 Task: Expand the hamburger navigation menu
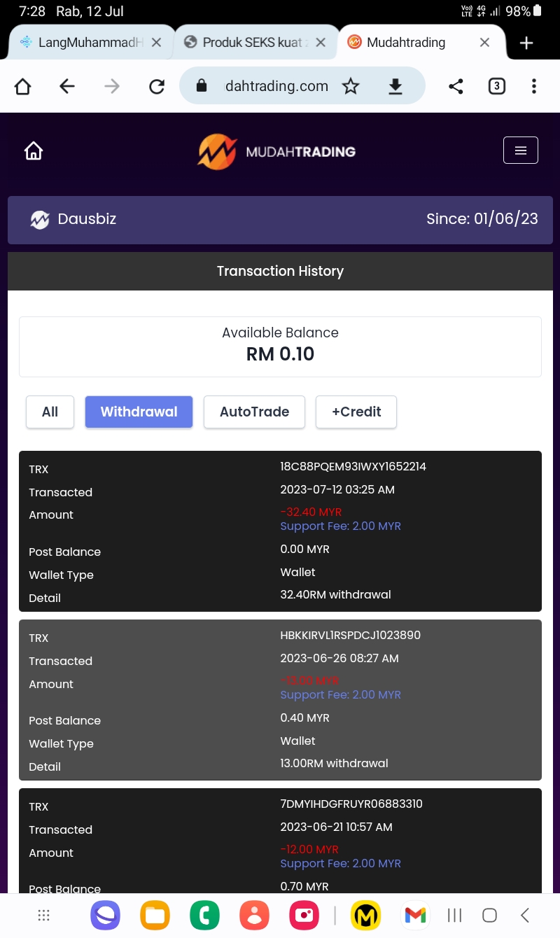point(521,150)
